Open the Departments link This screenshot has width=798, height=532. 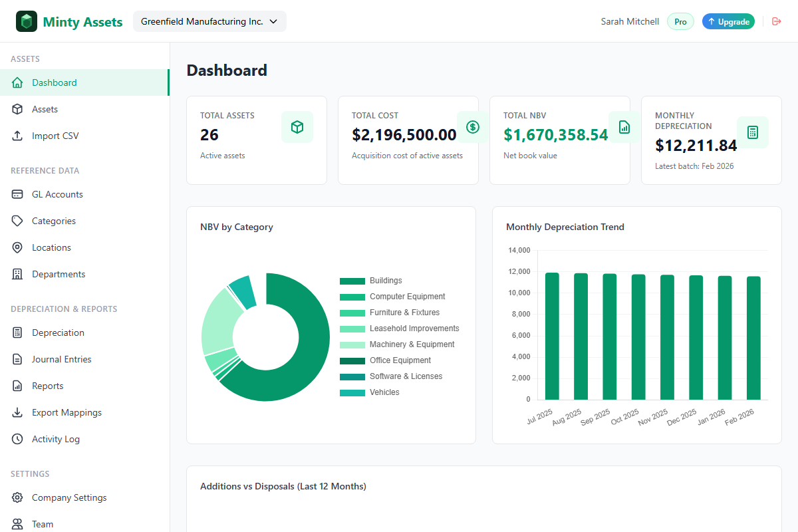pyautogui.click(x=84, y=274)
